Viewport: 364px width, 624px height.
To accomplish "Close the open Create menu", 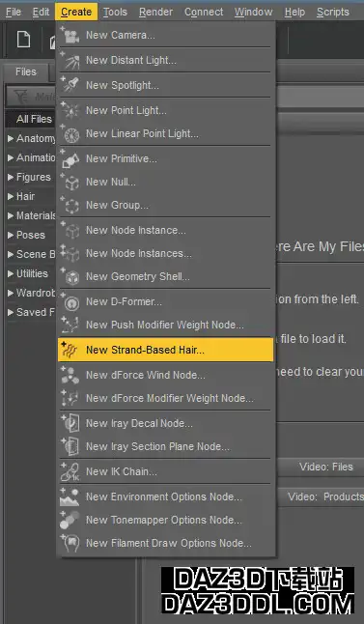I will pyautogui.click(x=76, y=12).
